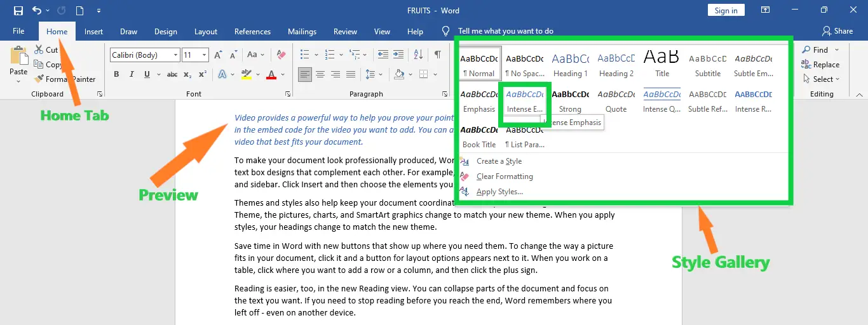The image size is (868, 325).
Task: Click the Align Right icon
Action: (x=335, y=74)
